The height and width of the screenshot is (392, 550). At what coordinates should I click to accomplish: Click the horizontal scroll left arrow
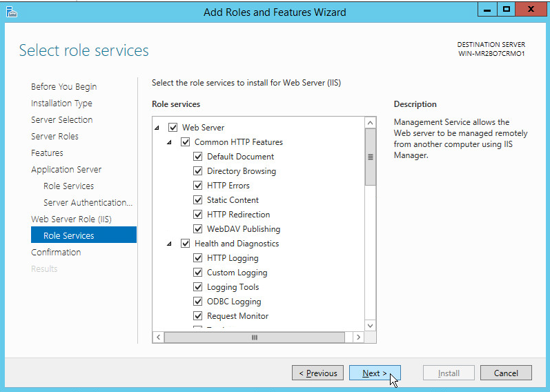(x=158, y=337)
